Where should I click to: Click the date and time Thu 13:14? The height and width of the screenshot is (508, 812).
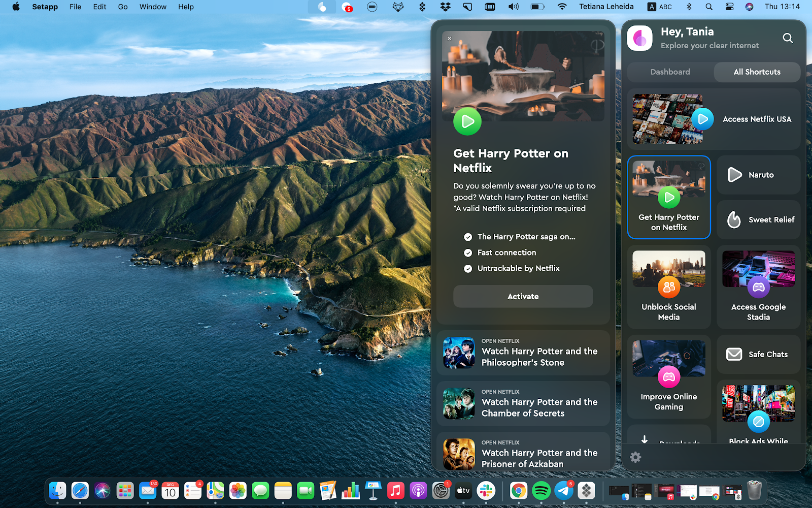[782, 7]
